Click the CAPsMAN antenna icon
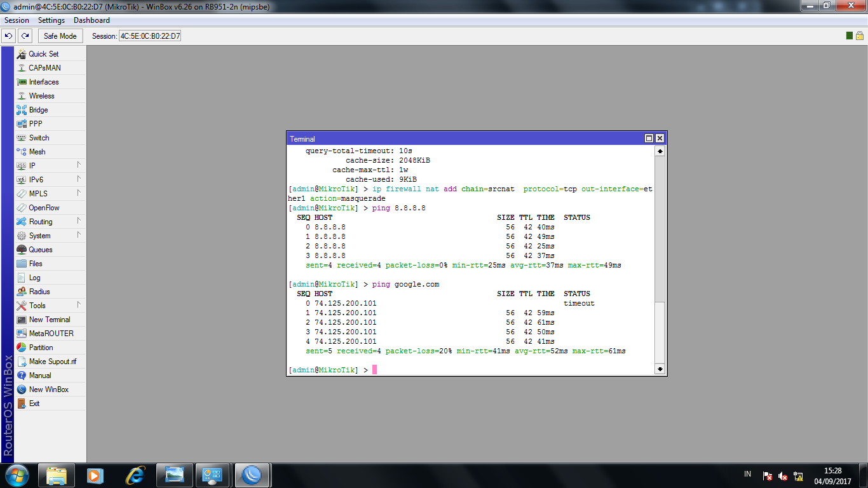Image resolution: width=868 pixels, height=488 pixels. 22,68
